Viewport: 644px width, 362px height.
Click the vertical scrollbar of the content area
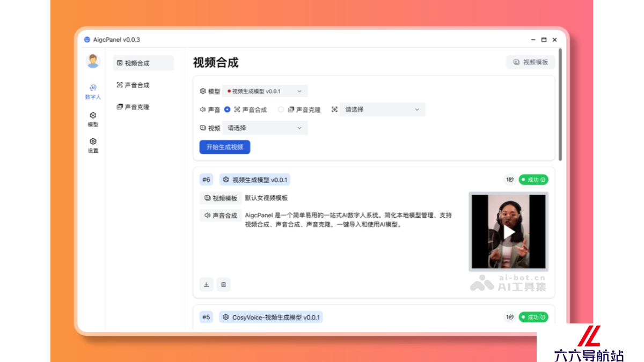pyautogui.click(x=560, y=105)
